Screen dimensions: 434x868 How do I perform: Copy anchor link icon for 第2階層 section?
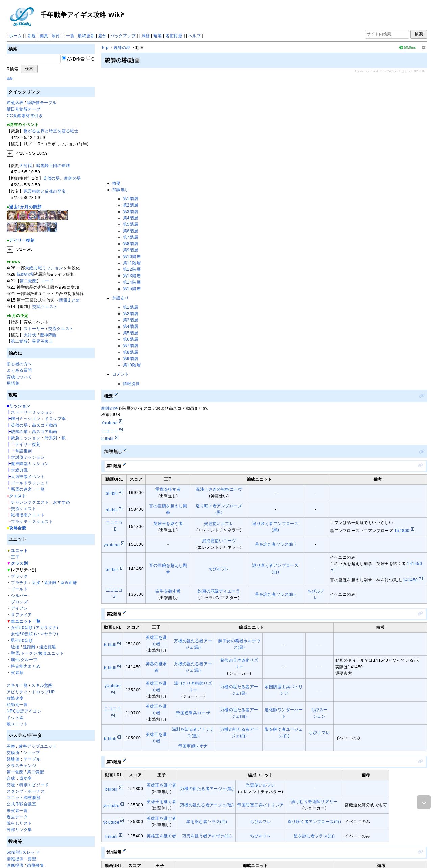tap(420, 613)
